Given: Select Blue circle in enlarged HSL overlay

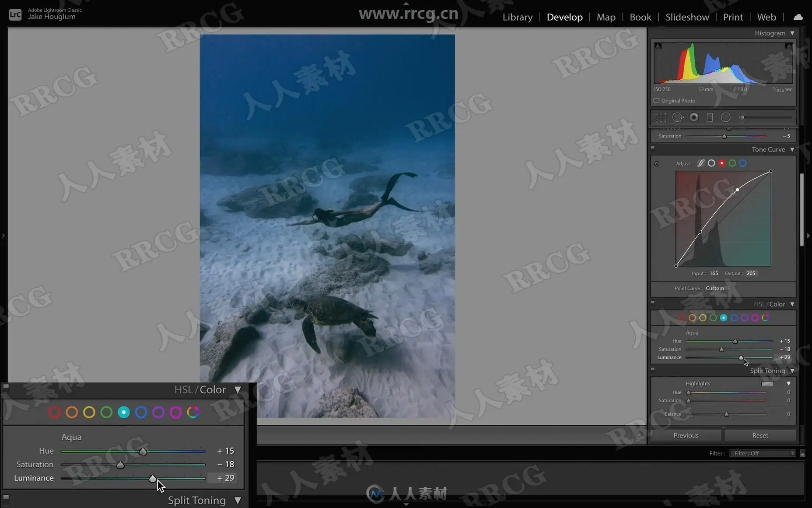Looking at the screenshot, I should (x=141, y=412).
